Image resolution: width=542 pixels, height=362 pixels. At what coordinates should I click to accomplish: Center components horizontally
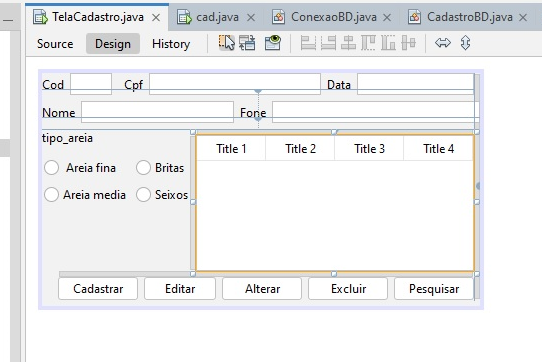pyautogui.click(x=348, y=43)
